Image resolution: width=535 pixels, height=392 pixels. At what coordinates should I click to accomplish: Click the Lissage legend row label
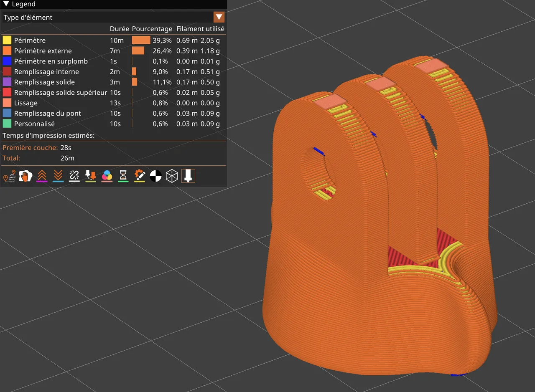coord(25,103)
